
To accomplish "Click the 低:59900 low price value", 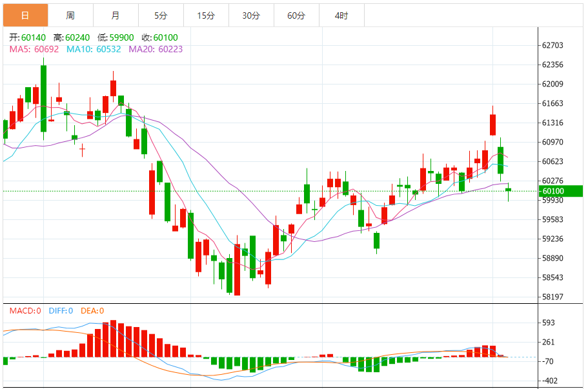I will pos(116,37).
